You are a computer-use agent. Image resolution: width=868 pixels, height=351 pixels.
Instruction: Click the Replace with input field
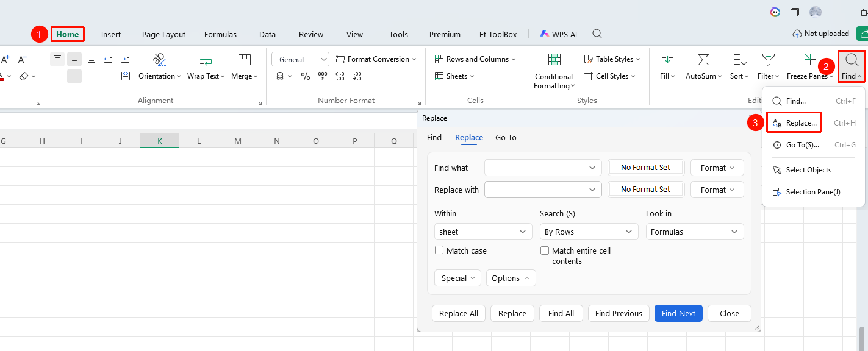[543, 190]
